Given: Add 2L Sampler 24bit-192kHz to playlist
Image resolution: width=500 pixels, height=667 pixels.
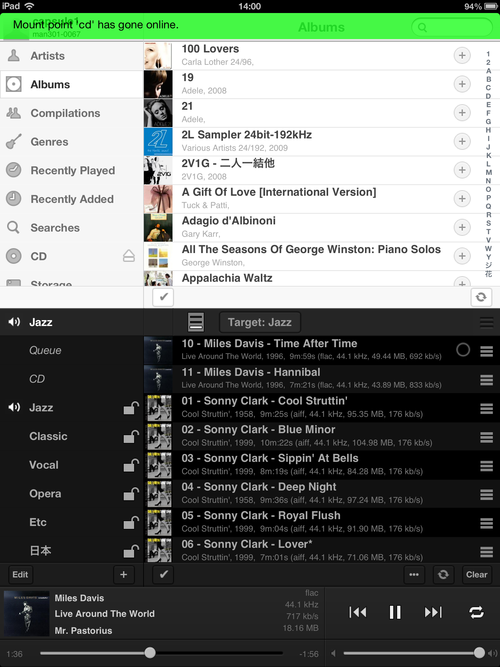Looking at the screenshot, I should (x=462, y=141).
